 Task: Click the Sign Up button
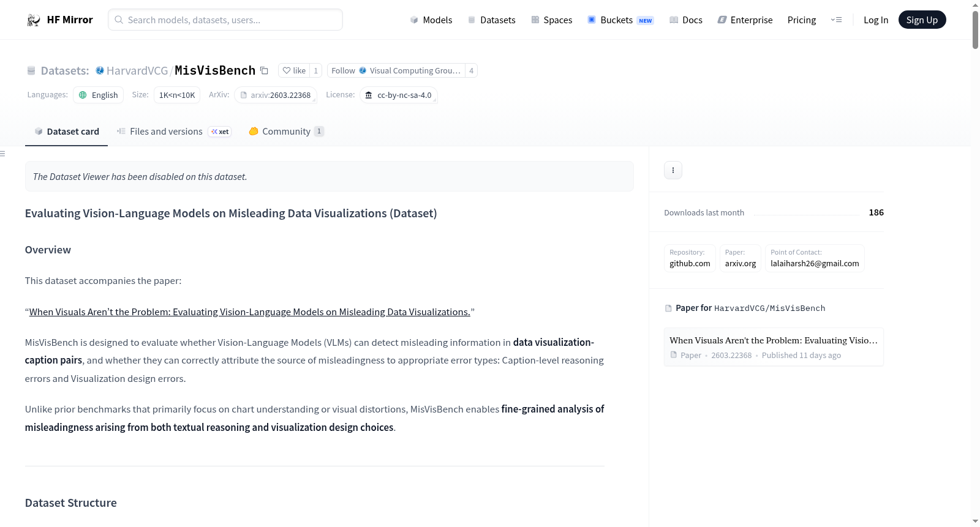tap(922, 20)
